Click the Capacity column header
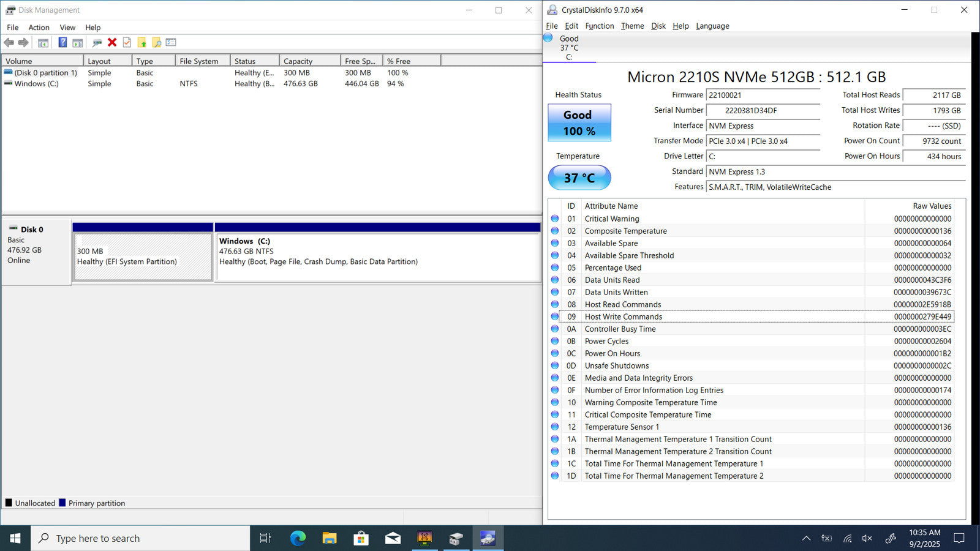Screen dimensions: 980x551 (x=310, y=61)
